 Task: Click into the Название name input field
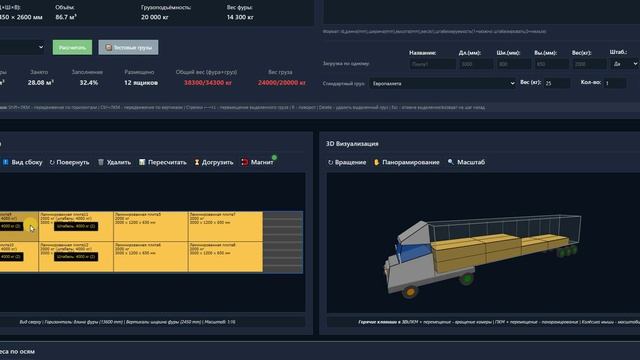(432, 64)
